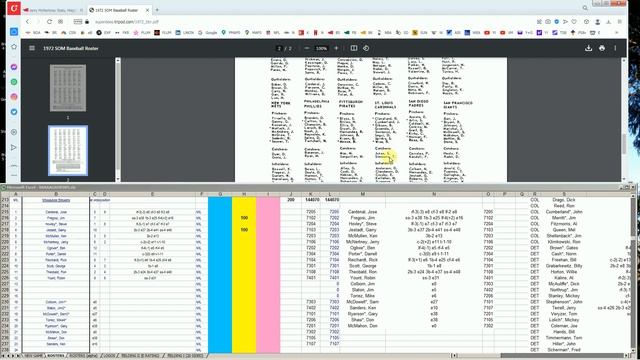Image resolution: width=640 pixels, height=360 pixels.
Task: Zoom in the PDF
Action: click(336, 48)
